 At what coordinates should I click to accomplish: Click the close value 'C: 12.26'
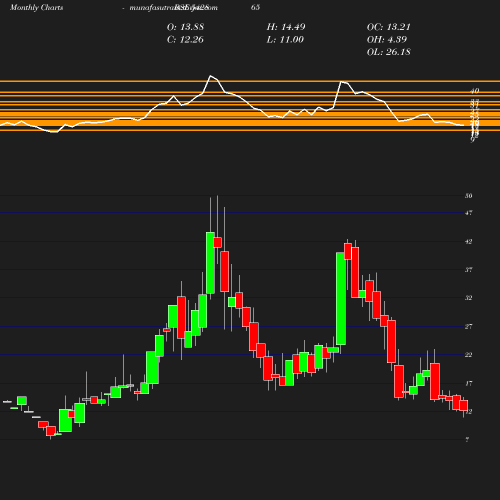(185, 40)
